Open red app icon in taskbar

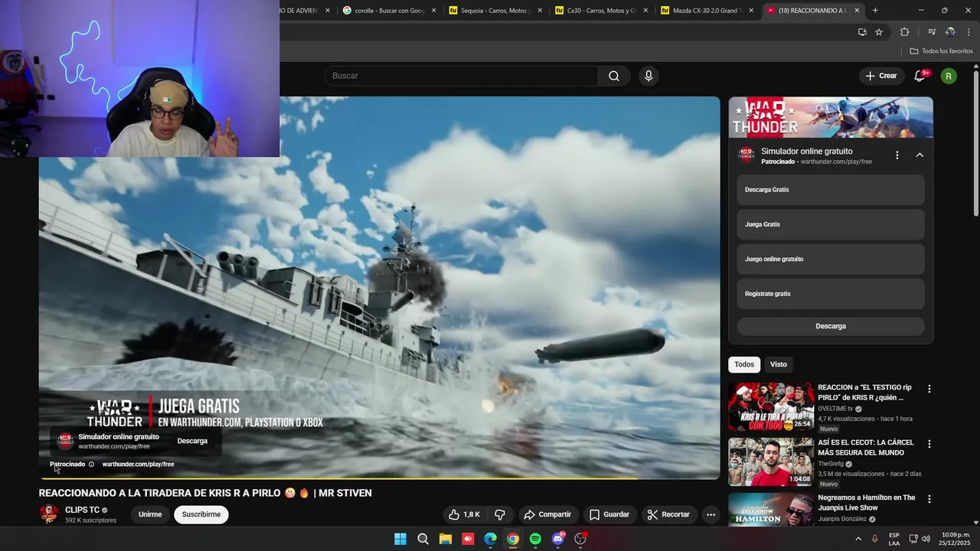point(468,539)
